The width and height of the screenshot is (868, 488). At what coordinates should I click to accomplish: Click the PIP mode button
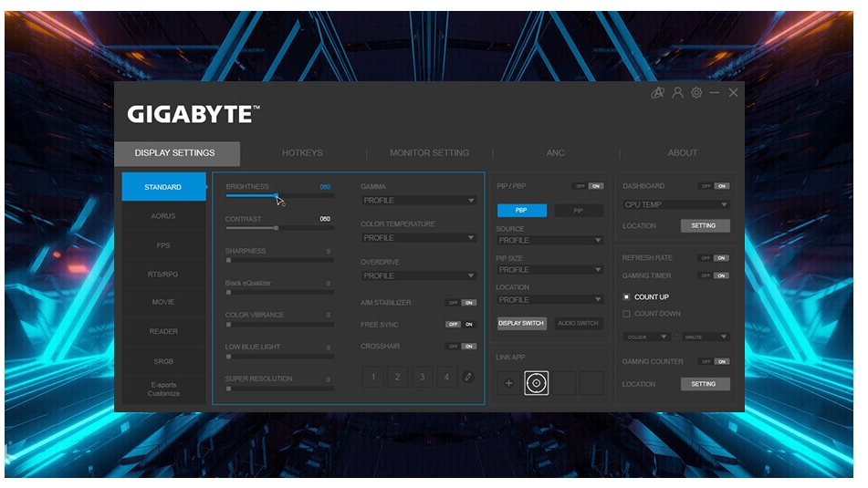click(579, 210)
